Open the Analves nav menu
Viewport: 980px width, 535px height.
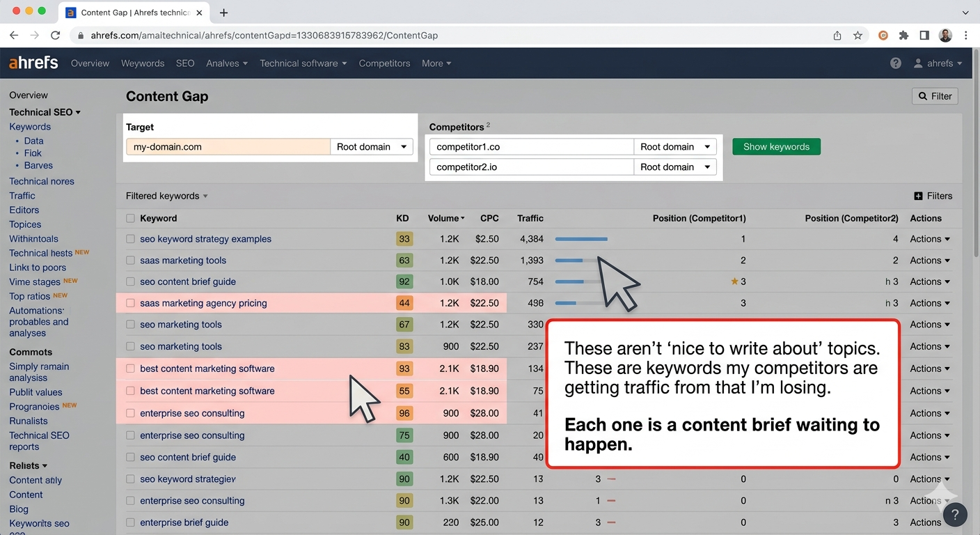(227, 63)
